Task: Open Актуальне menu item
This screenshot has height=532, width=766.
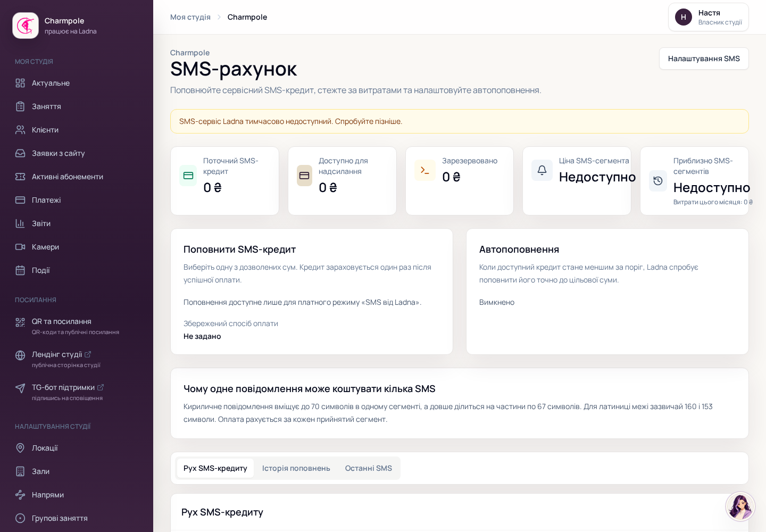Action: click(77, 83)
